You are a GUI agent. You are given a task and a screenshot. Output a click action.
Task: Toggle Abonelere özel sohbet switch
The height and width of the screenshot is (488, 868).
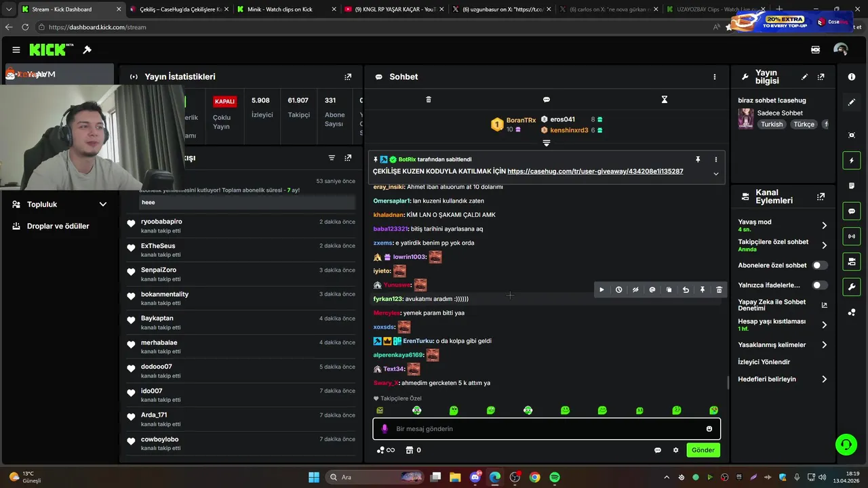[x=820, y=266]
